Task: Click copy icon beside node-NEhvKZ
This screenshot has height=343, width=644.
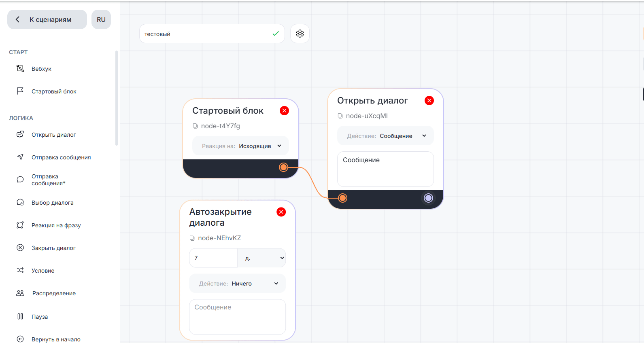Action: coord(192,238)
